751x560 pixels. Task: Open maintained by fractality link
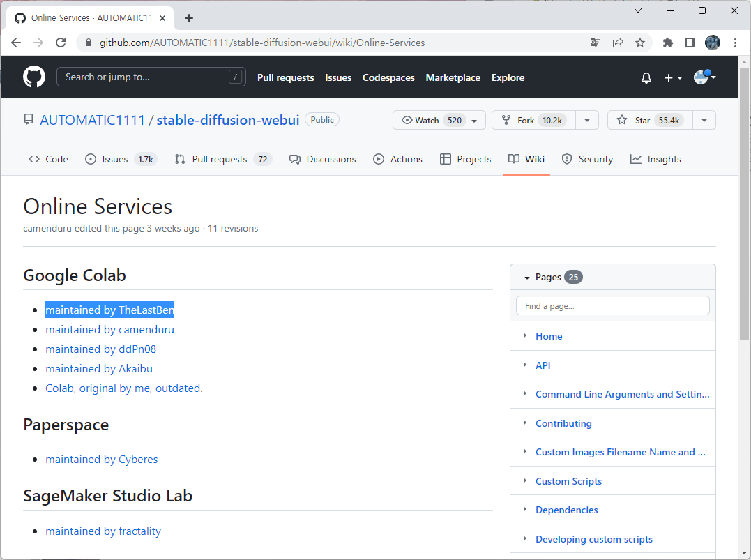[x=103, y=531]
